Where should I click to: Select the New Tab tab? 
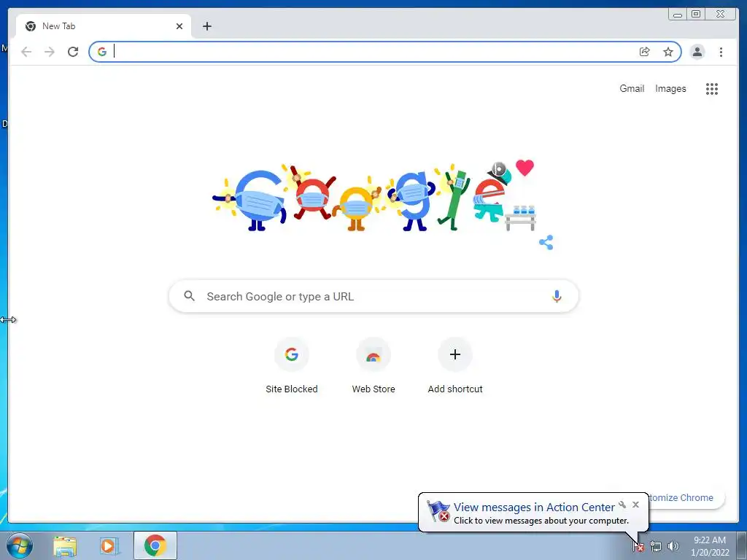coord(104,26)
